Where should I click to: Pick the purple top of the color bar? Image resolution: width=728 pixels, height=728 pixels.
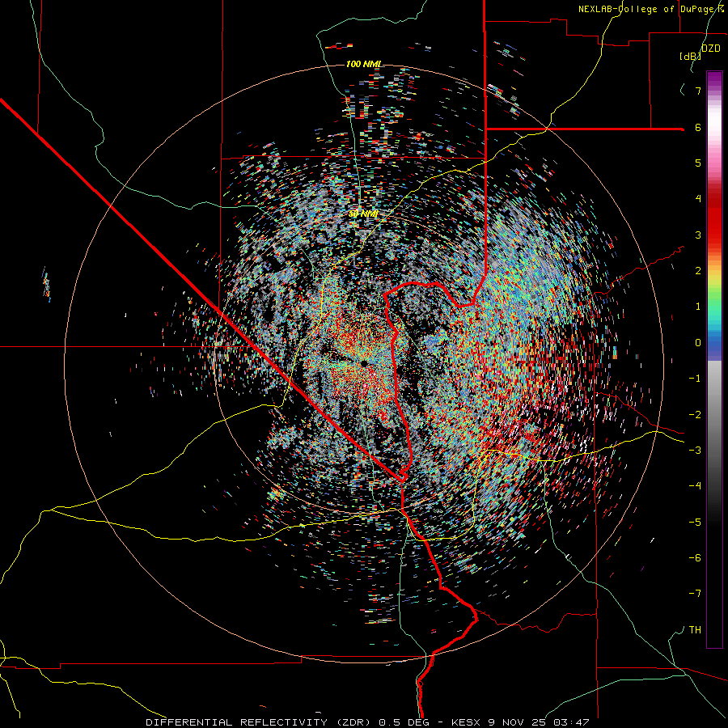coord(714,77)
